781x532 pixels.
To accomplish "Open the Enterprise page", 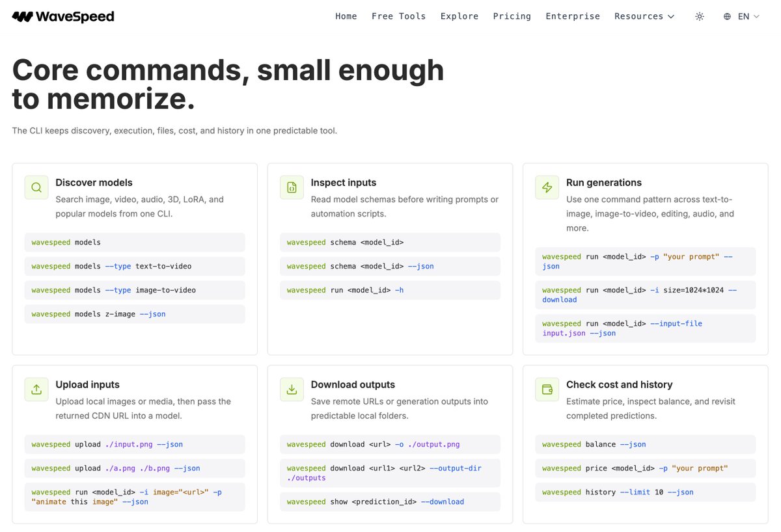I will [573, 16].
